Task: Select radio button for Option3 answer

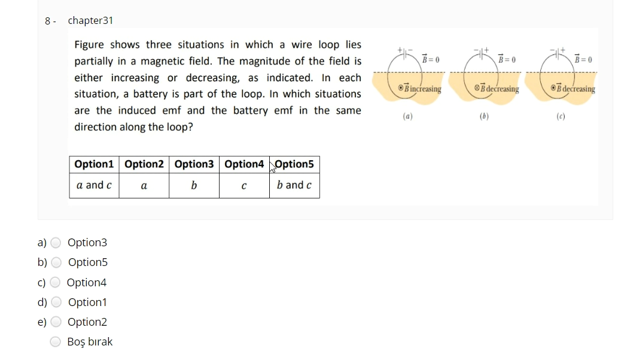Action: tap(55, 243)
